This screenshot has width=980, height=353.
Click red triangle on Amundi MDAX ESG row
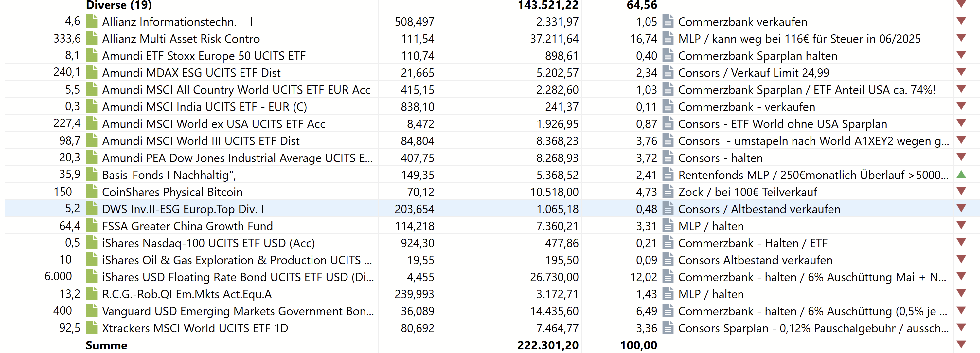[961, 72]
